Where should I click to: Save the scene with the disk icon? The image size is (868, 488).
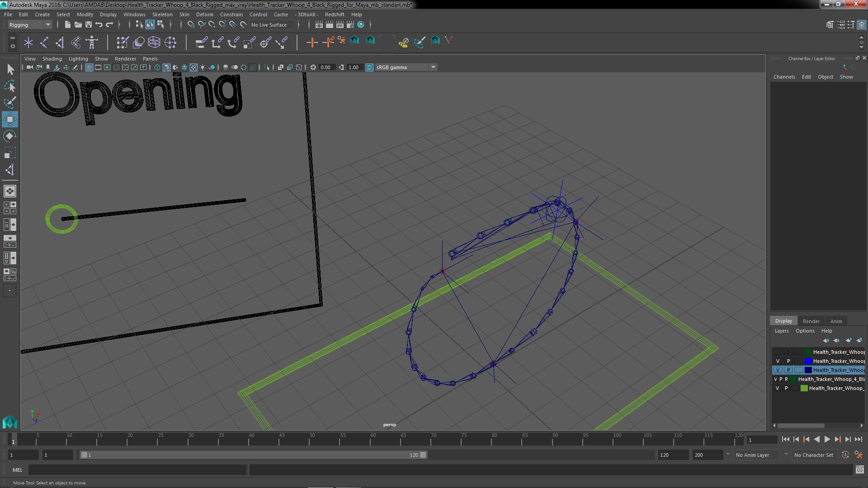pyautogui.click(x=88, y=25)
